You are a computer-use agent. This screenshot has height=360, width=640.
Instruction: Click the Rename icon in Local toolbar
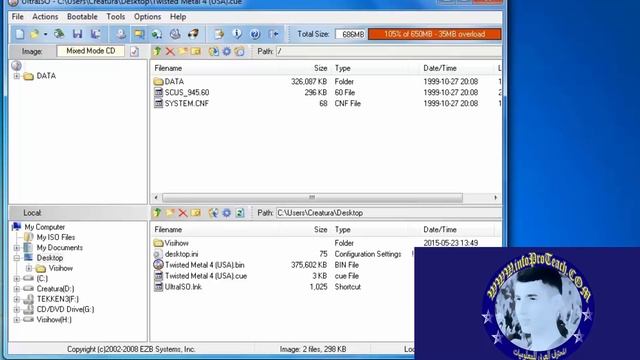[196, 213]
